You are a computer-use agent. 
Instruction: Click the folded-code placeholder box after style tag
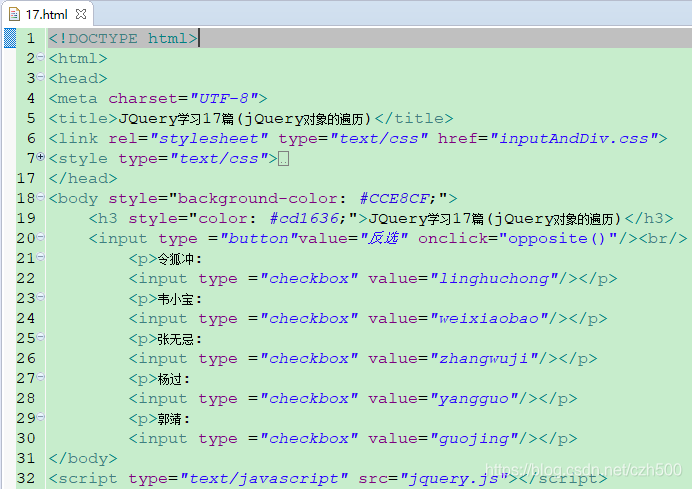284,158
